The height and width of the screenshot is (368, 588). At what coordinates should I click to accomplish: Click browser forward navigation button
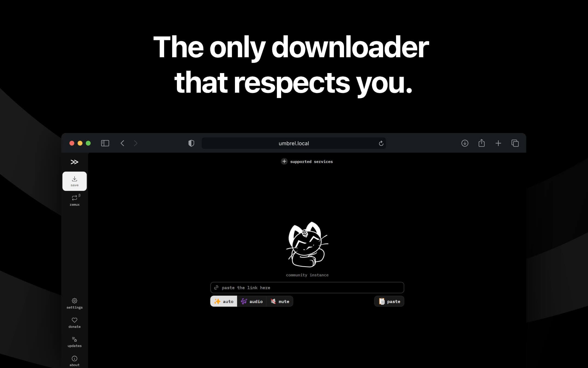pos(136,143)
